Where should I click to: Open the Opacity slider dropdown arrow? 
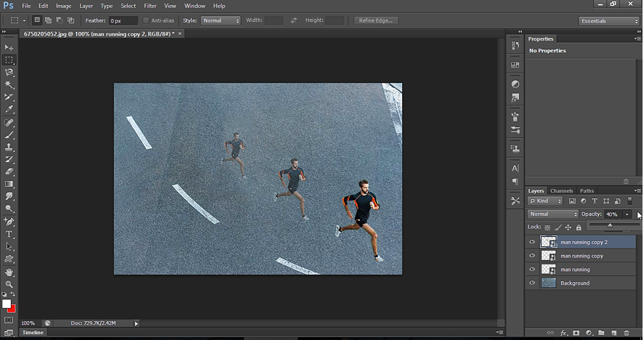click(x=627, y=214)
